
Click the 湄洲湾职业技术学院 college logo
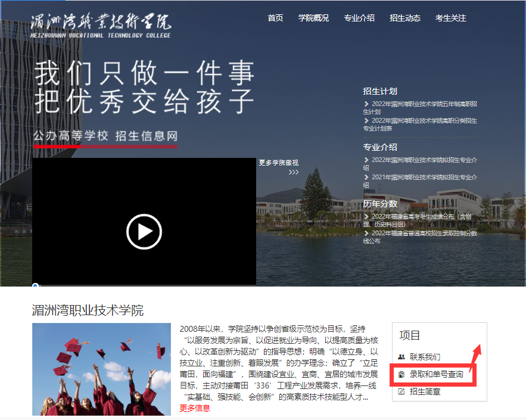tap(101, 25)
